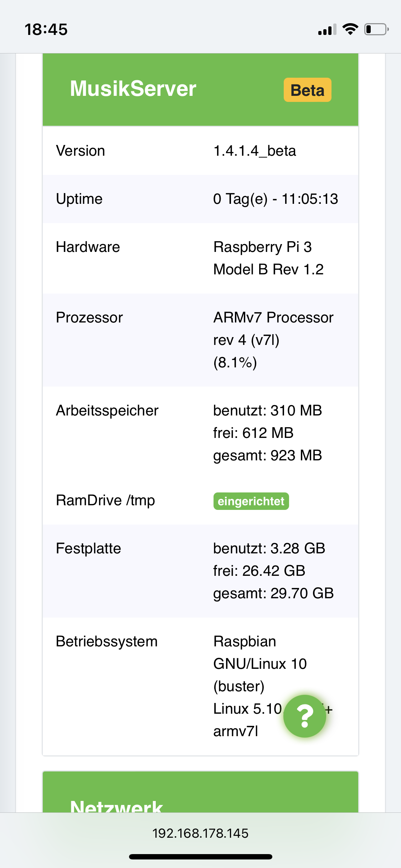Screen dimensions: 401x868
Task: Click the yellow Beta badge
Action: 307,90
